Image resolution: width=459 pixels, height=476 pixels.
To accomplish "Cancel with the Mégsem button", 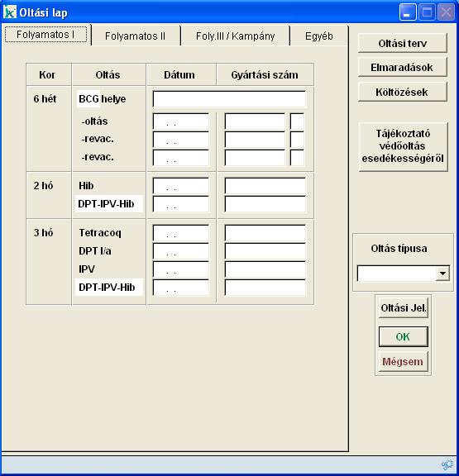I will 404,362.
